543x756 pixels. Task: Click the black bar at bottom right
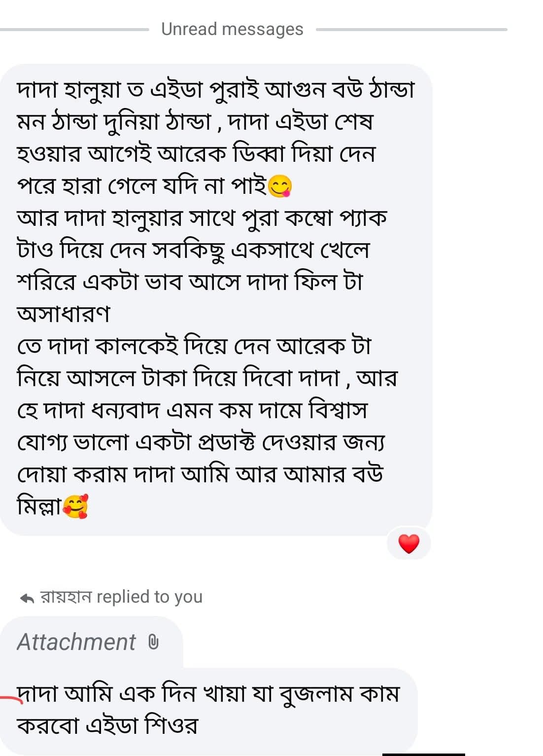(x=423, y=754)
